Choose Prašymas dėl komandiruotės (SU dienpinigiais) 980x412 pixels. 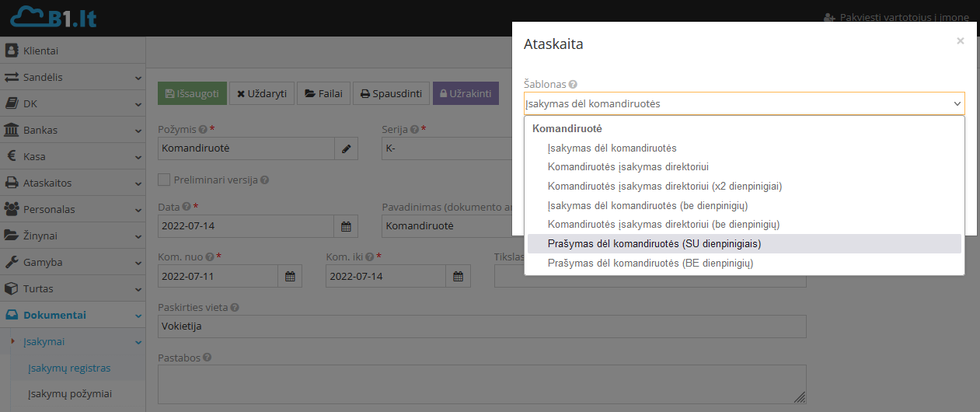[654, 244]
